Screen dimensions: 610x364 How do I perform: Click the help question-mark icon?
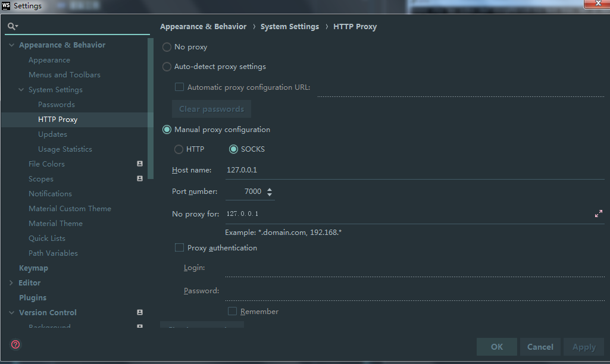coord(14,344)
